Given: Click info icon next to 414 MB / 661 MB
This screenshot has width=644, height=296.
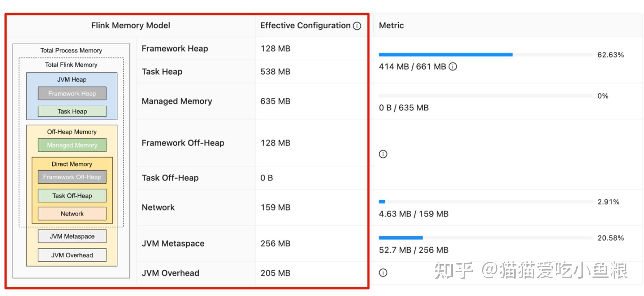Looking at the screenshot, I should coord(453,67).
